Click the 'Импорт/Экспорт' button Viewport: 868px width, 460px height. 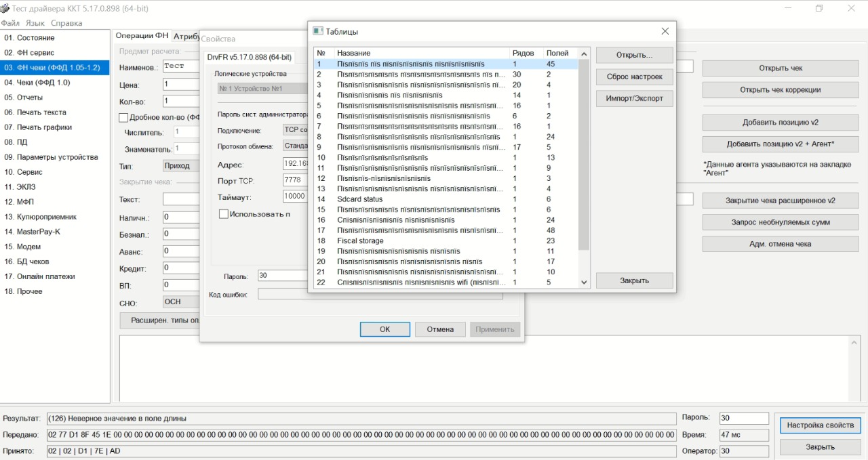point(634,98)
